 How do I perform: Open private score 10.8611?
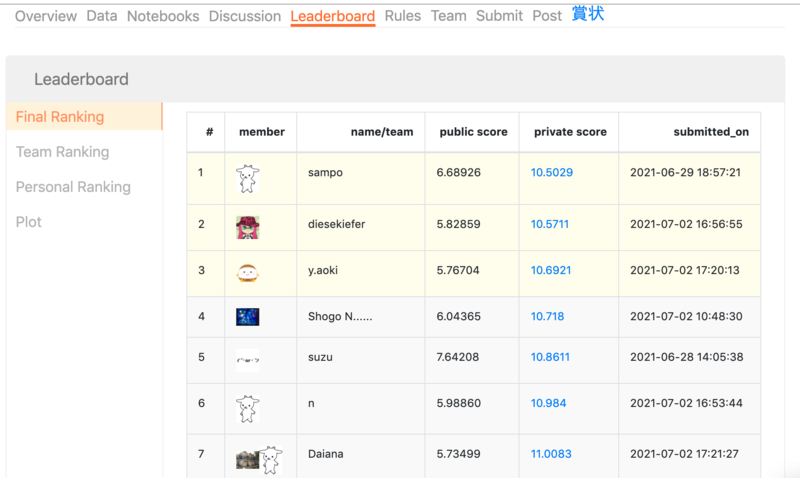550,357
